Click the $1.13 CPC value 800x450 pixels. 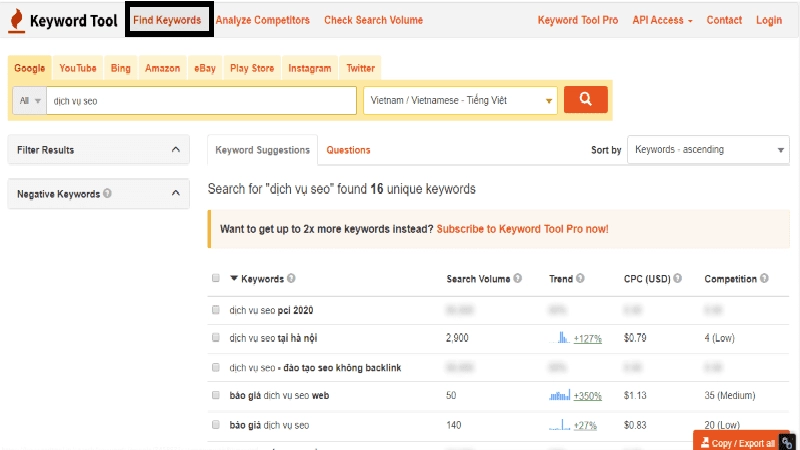tap(635, 395)
